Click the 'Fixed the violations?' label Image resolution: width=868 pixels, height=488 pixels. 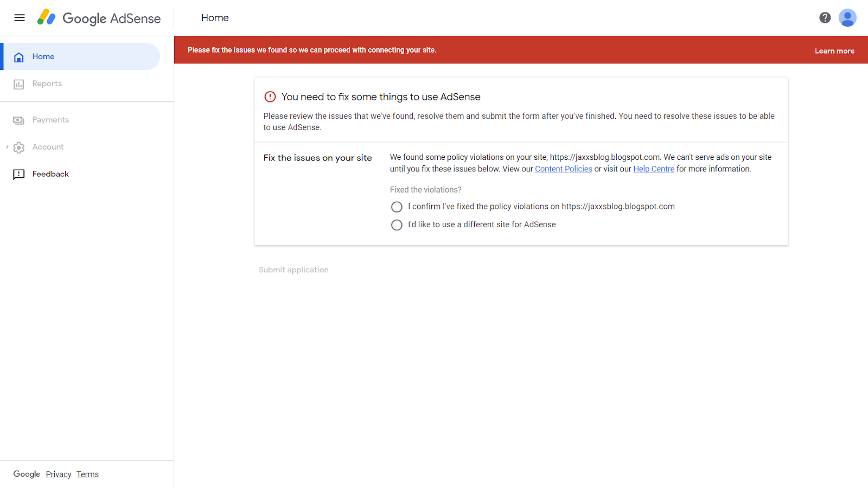(x=426, y=190)
